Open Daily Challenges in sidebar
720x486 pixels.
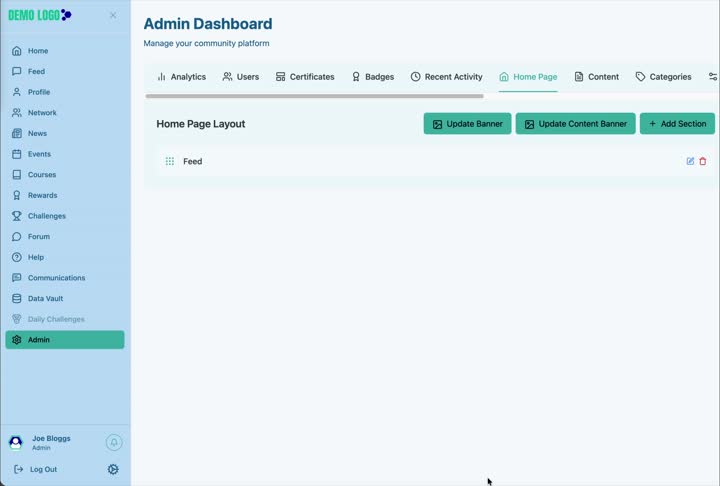65,319
